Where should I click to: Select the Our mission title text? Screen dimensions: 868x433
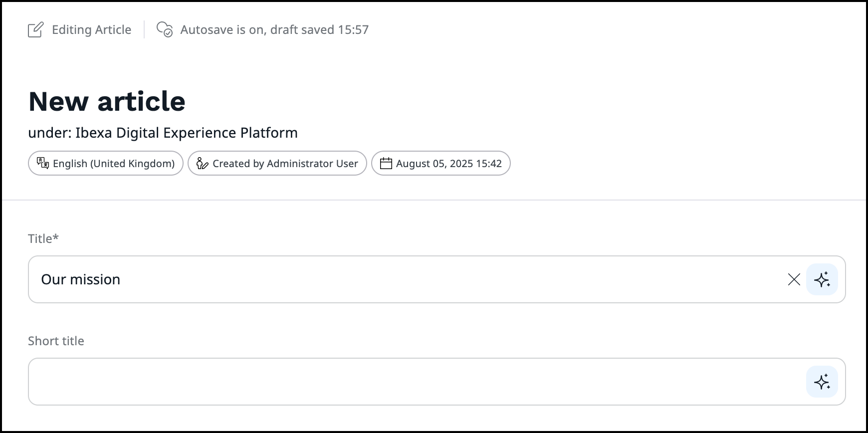point(81,279)
